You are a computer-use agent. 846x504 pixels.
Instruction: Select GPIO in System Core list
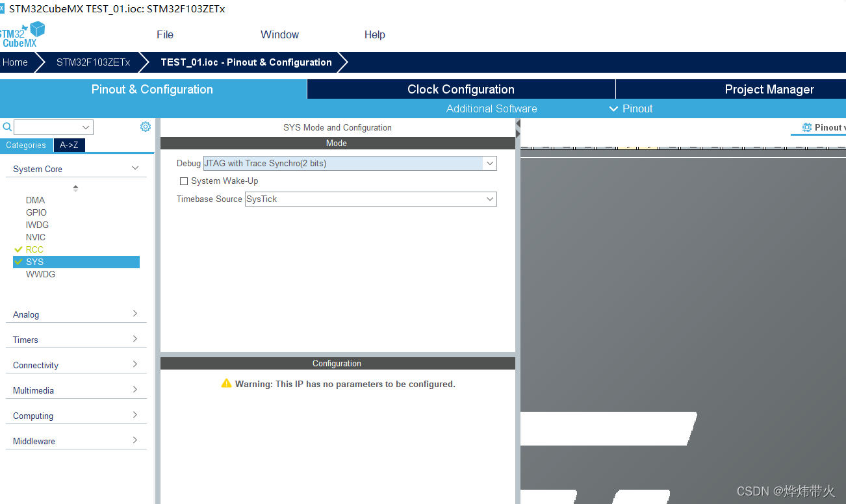coord(36,212)
